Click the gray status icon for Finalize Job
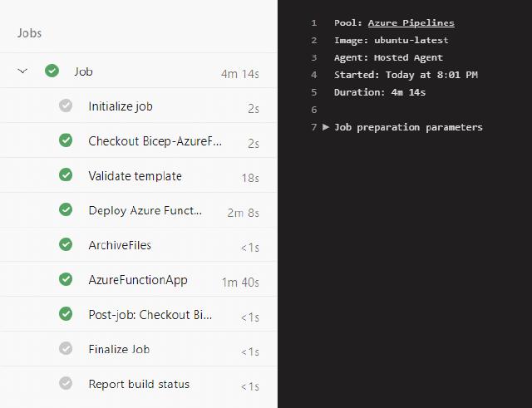The width and height of the screenshot is (532, 408). (x=66, y=349)
